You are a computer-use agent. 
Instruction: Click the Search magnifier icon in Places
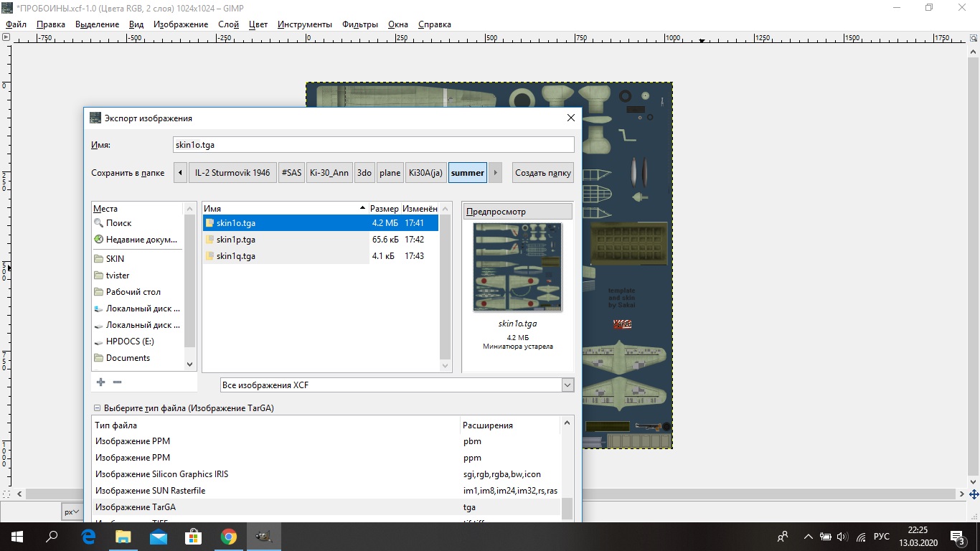coord(99,223)
